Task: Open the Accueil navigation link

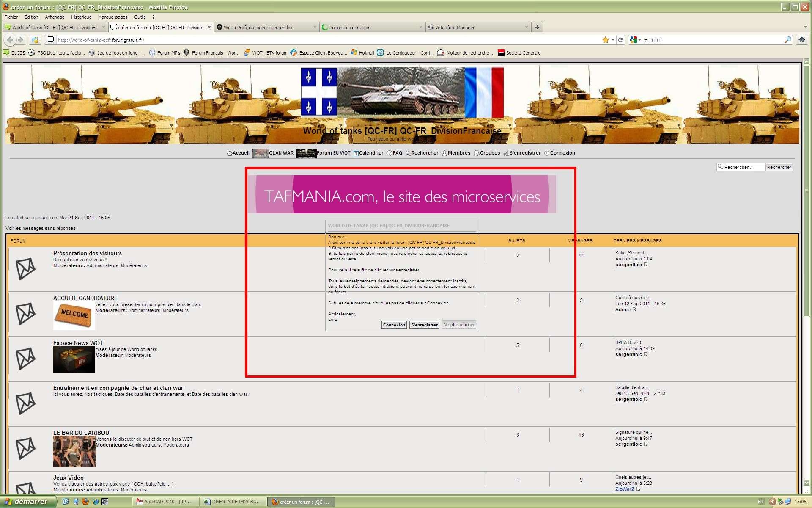Action: 239,153
